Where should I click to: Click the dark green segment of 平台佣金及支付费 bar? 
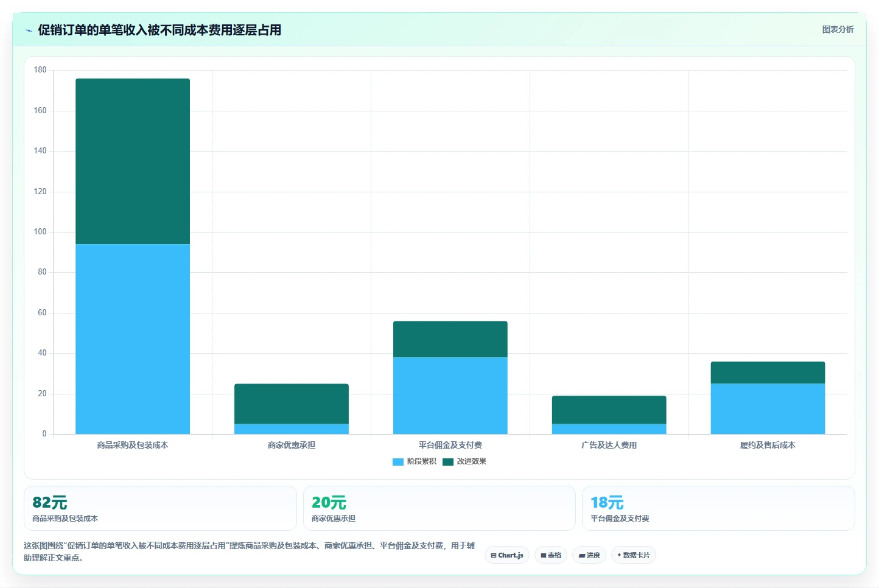pyautogui.click(x=450, y=339)
